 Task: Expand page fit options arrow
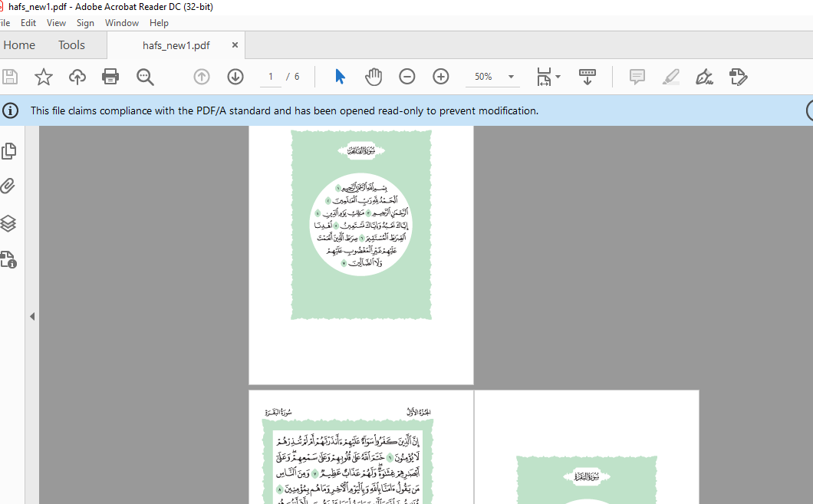pos(558,77)
